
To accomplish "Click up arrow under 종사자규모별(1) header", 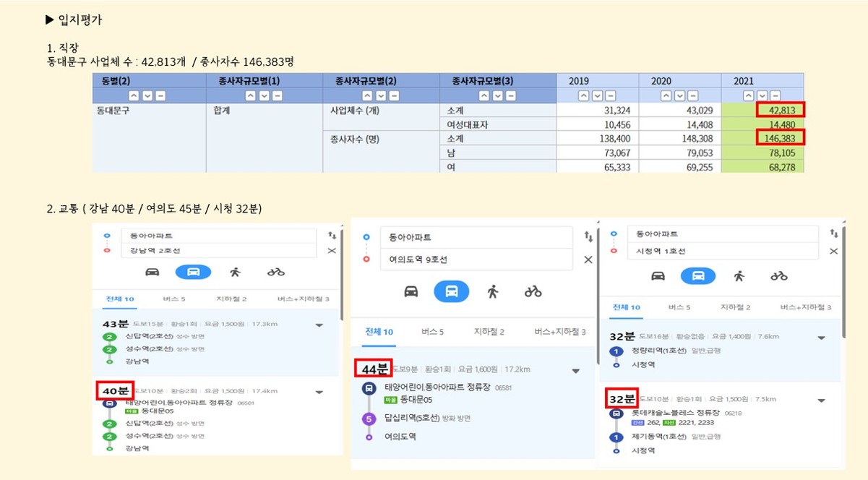I will (250, 95).
